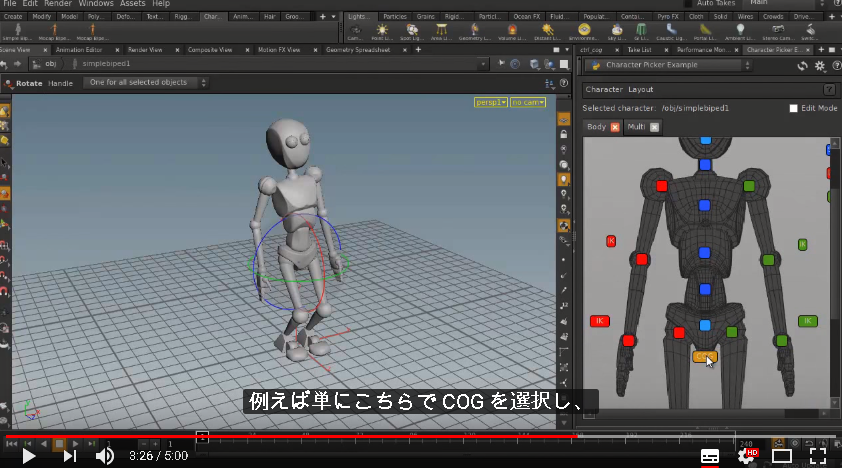Select the orange COG control on picker

point(705,356)
